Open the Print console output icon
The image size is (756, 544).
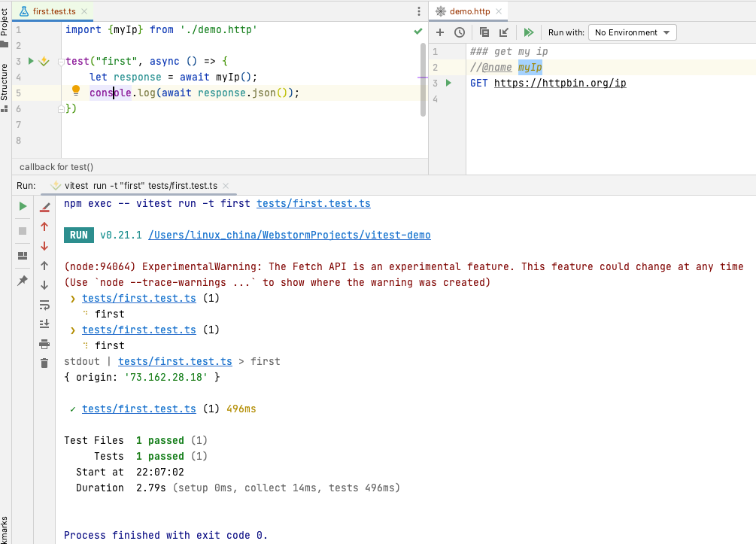44,342
